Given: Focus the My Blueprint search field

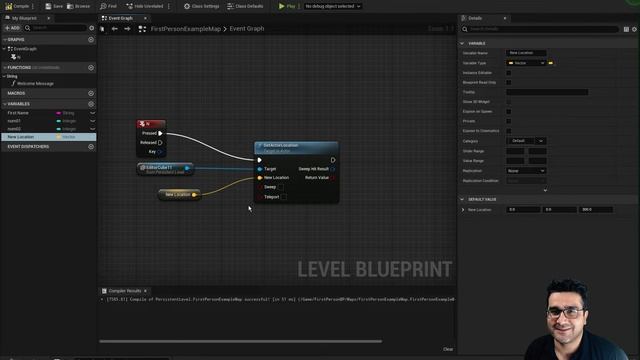Looking at the screenshot, I should point(55,28).
